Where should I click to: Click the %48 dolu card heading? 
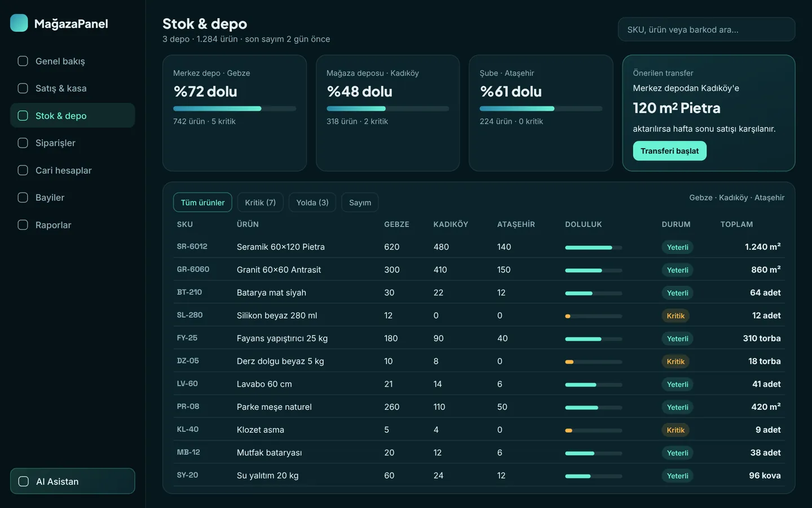pos(359,91)
